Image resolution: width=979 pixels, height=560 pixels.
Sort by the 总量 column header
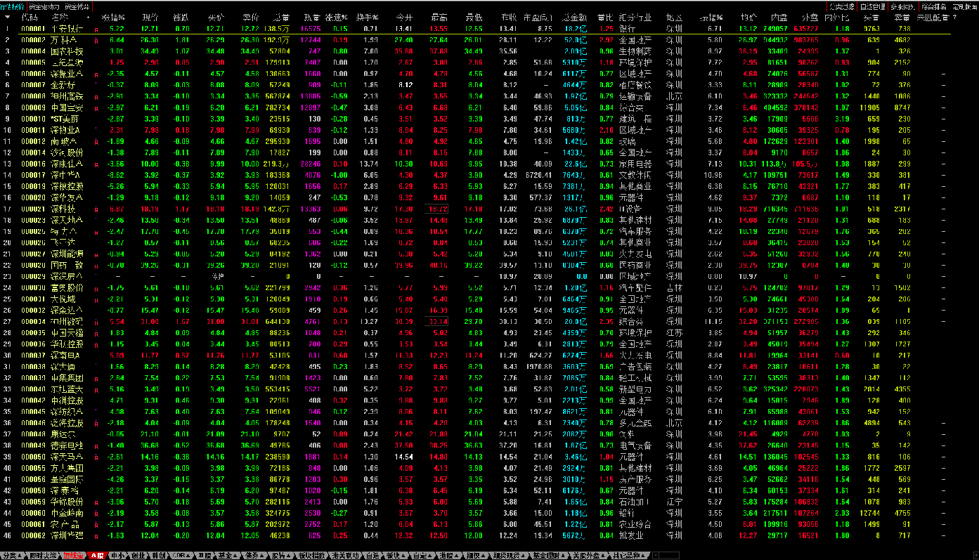[x=281, y=17]
